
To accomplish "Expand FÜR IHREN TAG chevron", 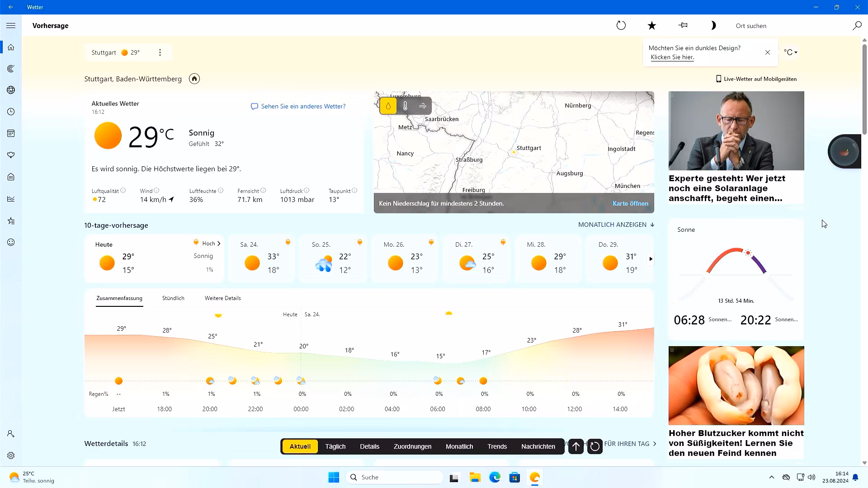I will 655,444.
